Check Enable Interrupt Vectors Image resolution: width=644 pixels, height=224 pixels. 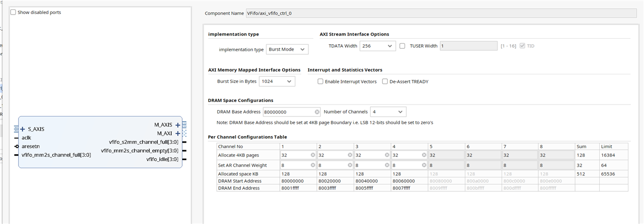click(320, 81)
